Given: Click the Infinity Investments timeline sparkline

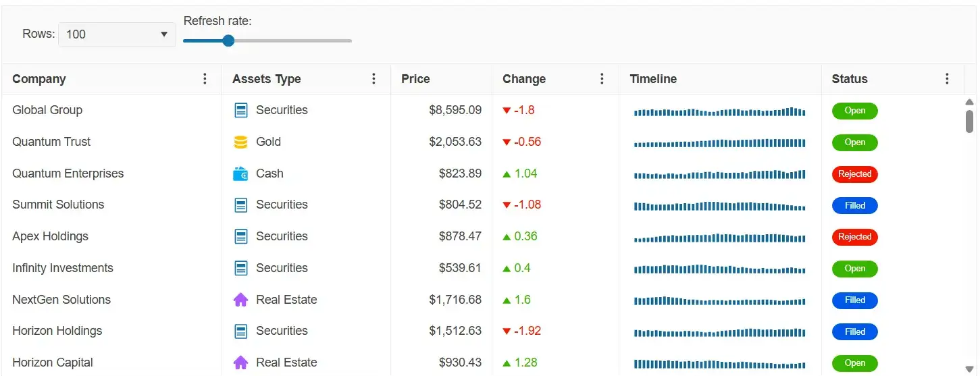Looking at the screenshot, I should (x=719, y=269).
